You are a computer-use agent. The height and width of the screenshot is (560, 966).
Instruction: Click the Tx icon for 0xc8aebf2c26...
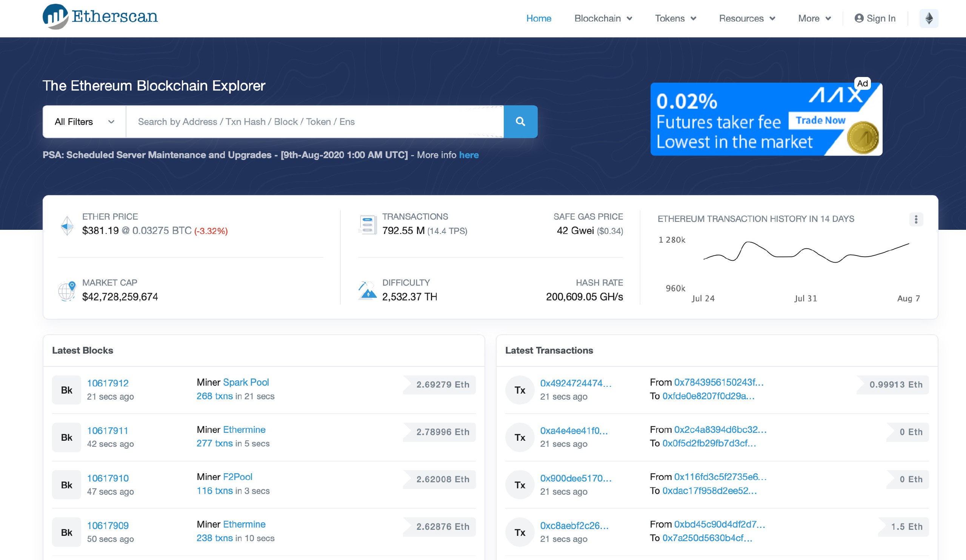click(520, 532)
